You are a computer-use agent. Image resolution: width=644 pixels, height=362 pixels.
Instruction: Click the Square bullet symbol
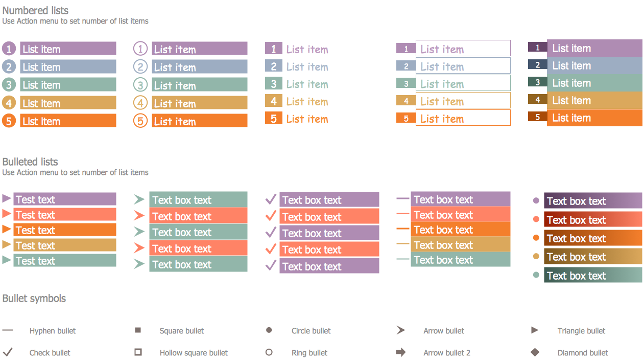(x=138, y=330)
